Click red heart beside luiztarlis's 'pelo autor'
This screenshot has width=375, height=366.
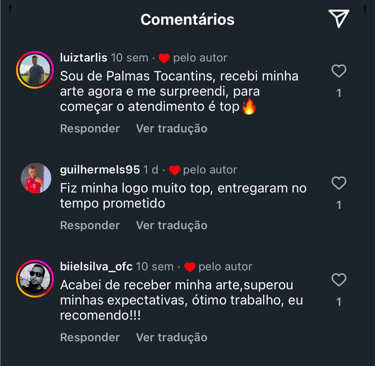(164, 58)
